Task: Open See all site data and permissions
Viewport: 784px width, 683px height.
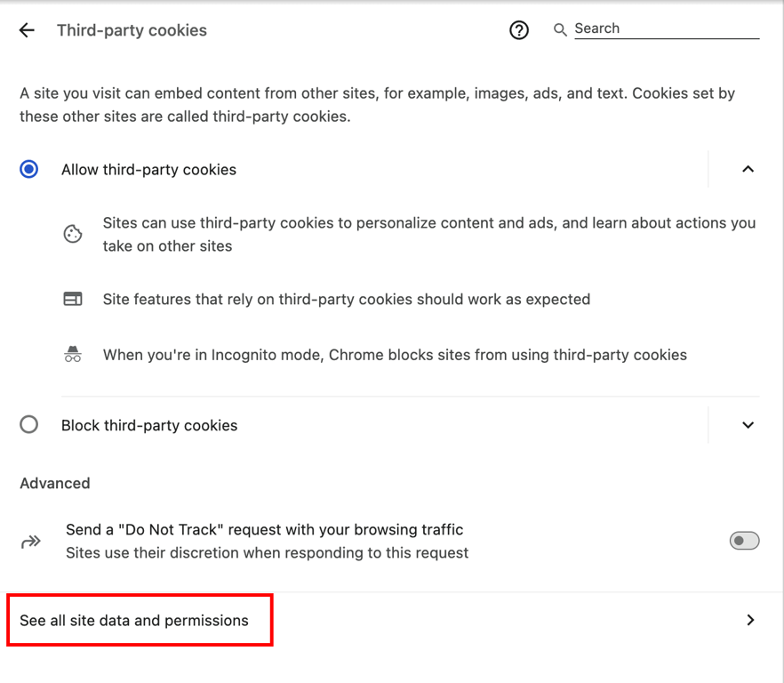Action: tap(136, 621)
